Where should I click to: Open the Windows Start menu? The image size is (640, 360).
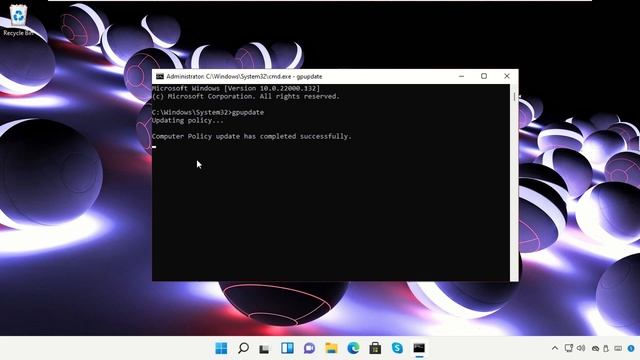[221, 348]
